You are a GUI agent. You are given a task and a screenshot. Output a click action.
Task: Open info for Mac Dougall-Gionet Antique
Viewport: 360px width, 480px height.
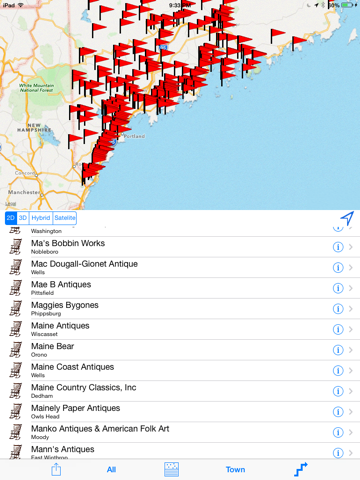pos(338,268)
